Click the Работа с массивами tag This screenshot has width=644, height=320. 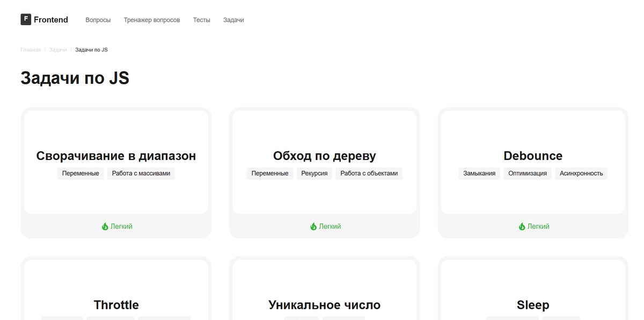click(141, 173)
